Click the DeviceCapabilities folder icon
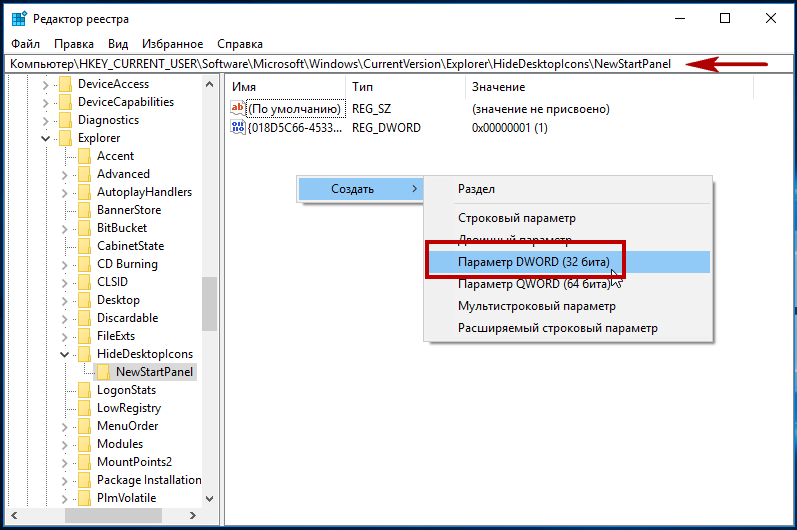 (66, 102)
